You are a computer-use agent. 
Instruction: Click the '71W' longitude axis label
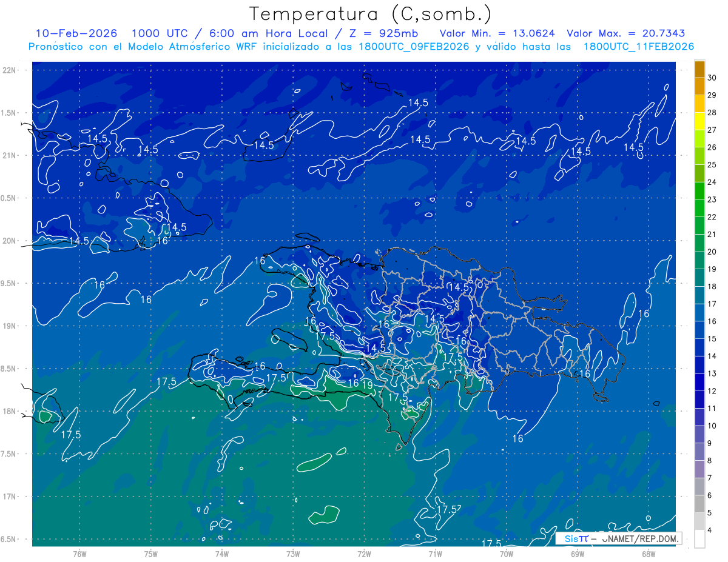435,553
